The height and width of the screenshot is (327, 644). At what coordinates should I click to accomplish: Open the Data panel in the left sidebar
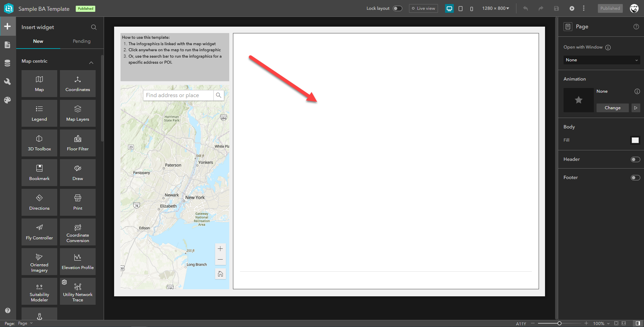(7, 63)
